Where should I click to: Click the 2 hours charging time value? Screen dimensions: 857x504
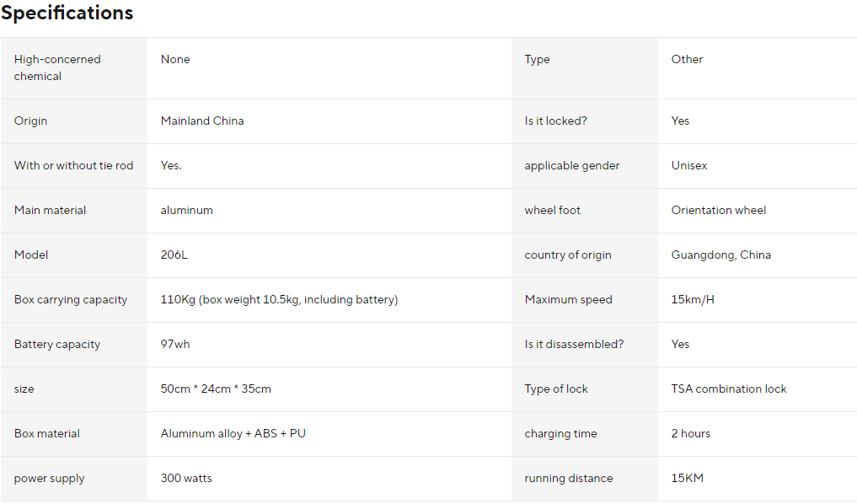tap(691, 433)
